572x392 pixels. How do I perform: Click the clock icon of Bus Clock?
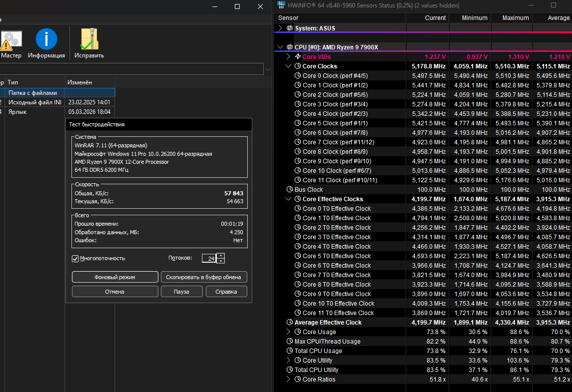pyautogui.click(x=290, y=189)
